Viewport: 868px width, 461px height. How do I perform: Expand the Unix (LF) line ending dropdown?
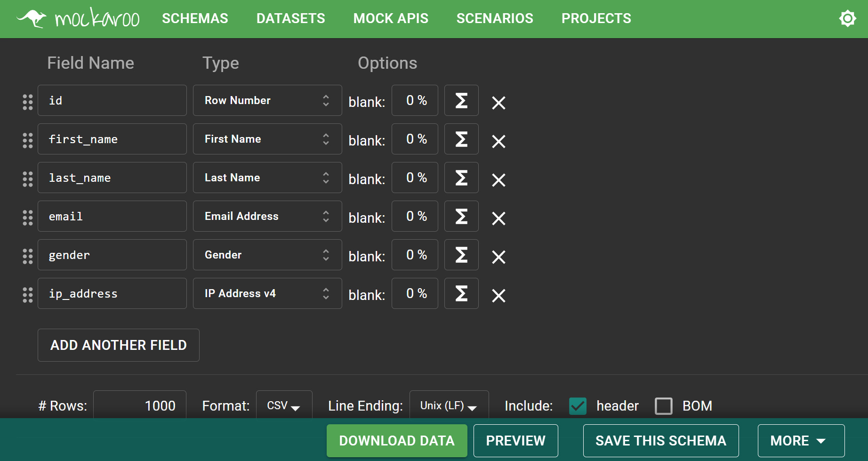pyautogui.click(x=449, y=406)
